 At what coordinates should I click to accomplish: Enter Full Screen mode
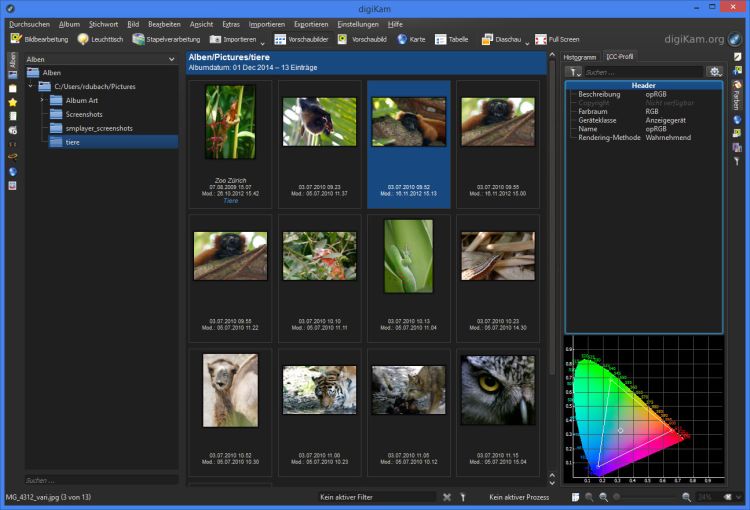click(557, 39)
